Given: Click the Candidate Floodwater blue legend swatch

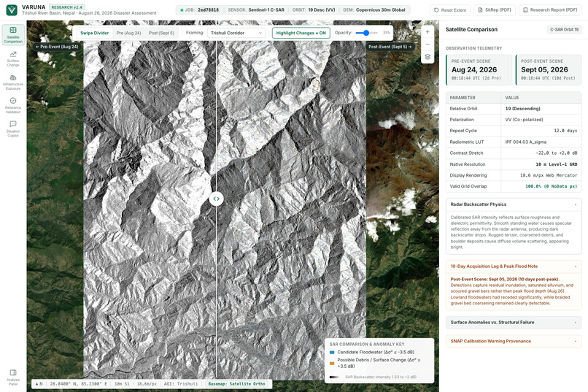Looking at the screenshot, I should 332,353.
